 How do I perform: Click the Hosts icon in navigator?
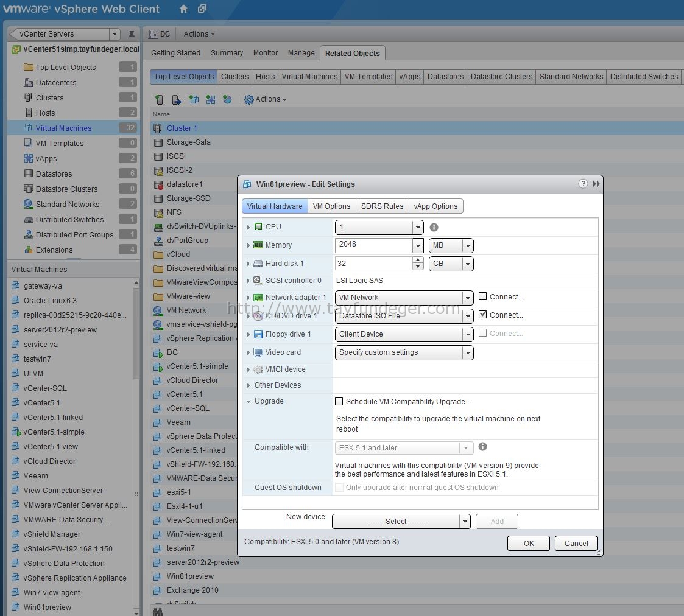click(29, 113)
